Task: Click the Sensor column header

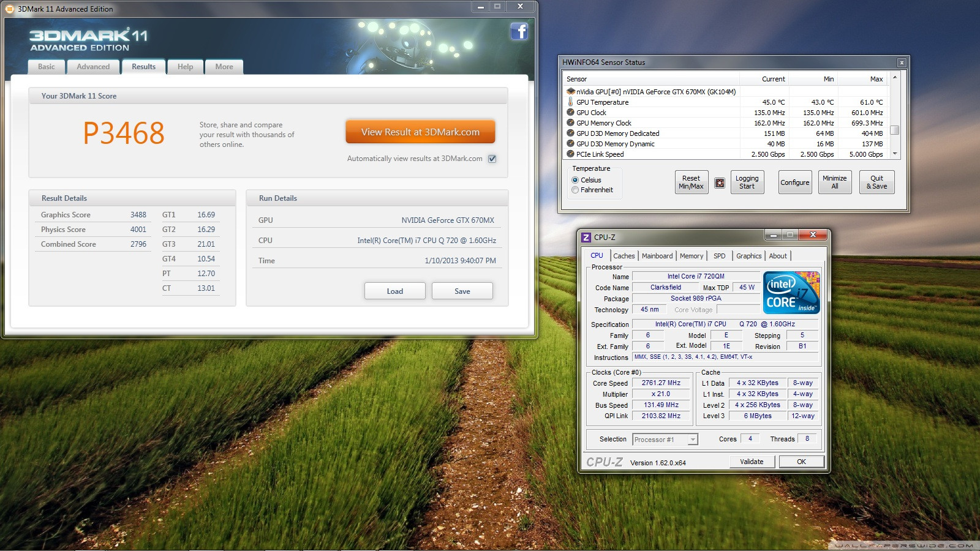Action: tap(651, 79)
